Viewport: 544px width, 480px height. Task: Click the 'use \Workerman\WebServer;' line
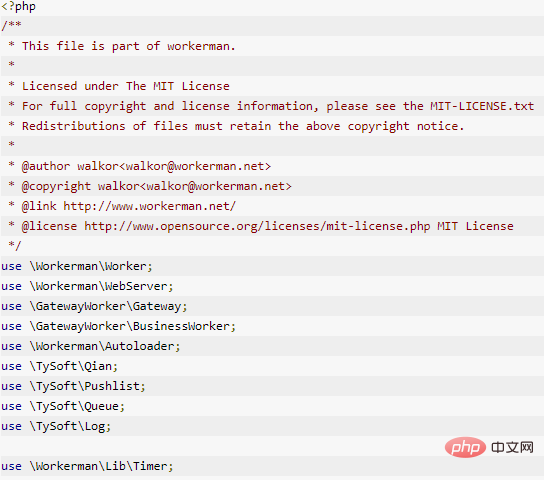pos(87,286)
